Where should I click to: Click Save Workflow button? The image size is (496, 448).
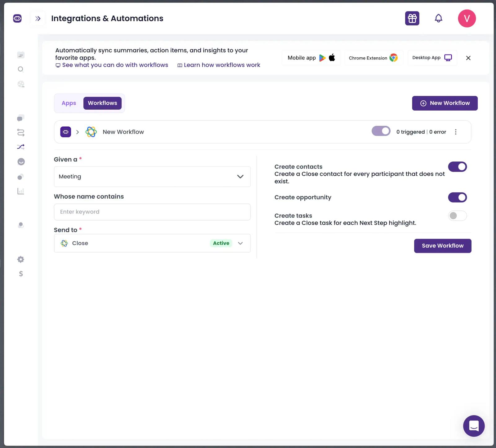click(x=442, y=246)
